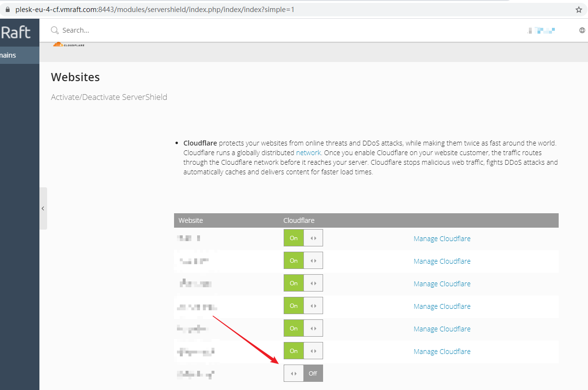The width and height of the screenshot is (588, 390).
Task: Follow the 'network' hyperlink in description
Action: pyautogui.click(x=308, y=152)
